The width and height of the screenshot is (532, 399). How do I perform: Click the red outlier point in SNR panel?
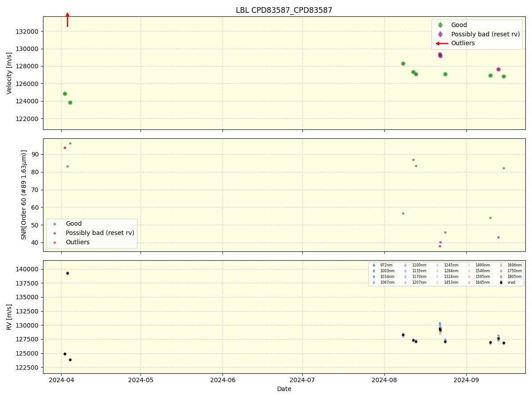[65, 148]
